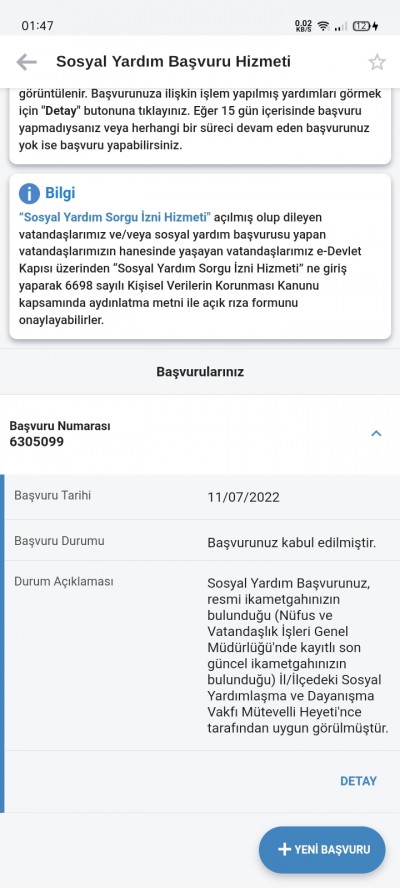Tap the Sosyal Yardım Başvuru Hizmeti title
400x888 pixels.
[x=173, y=61]
